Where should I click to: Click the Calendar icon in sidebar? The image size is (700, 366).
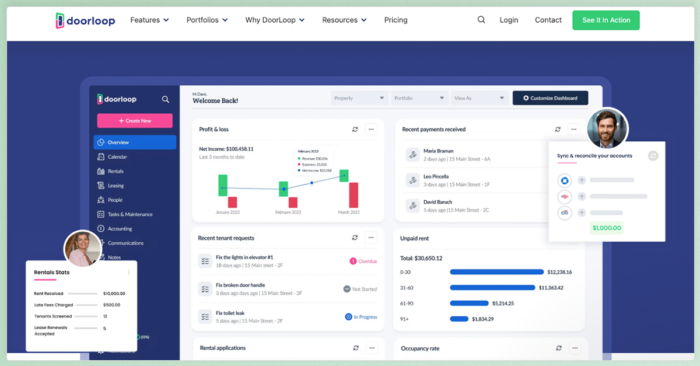tap(101, 157)
